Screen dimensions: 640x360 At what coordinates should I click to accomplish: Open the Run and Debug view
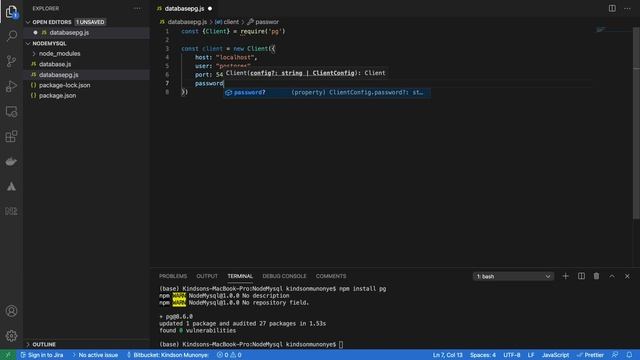coord(11,86)
